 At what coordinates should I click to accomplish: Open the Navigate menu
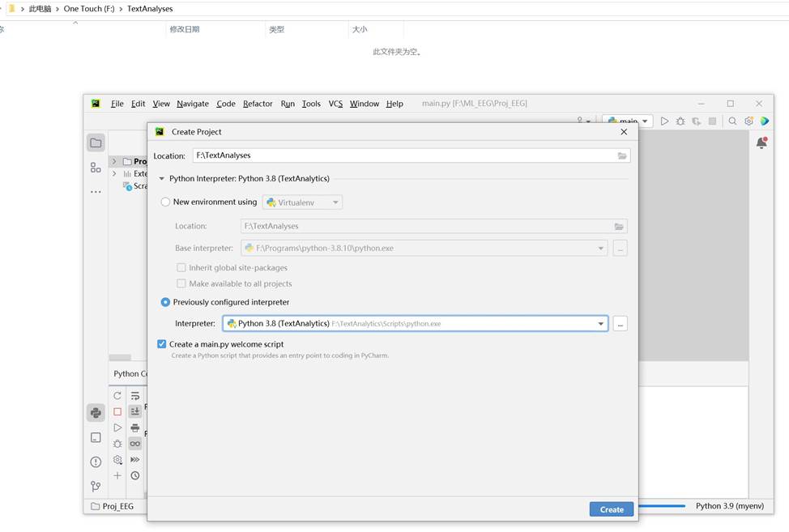click(192, 104)
